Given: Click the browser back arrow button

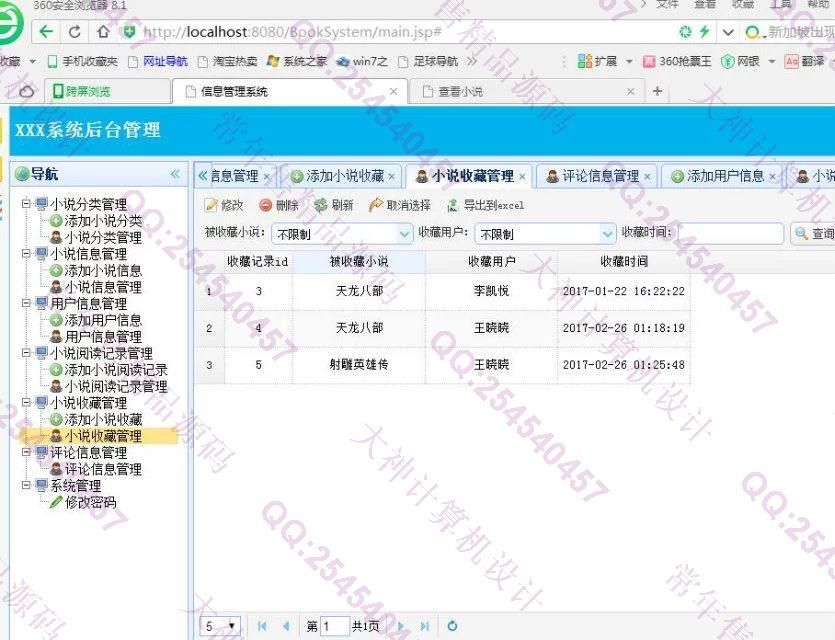Looking at the screenshot, I should (x=47, y=31).
